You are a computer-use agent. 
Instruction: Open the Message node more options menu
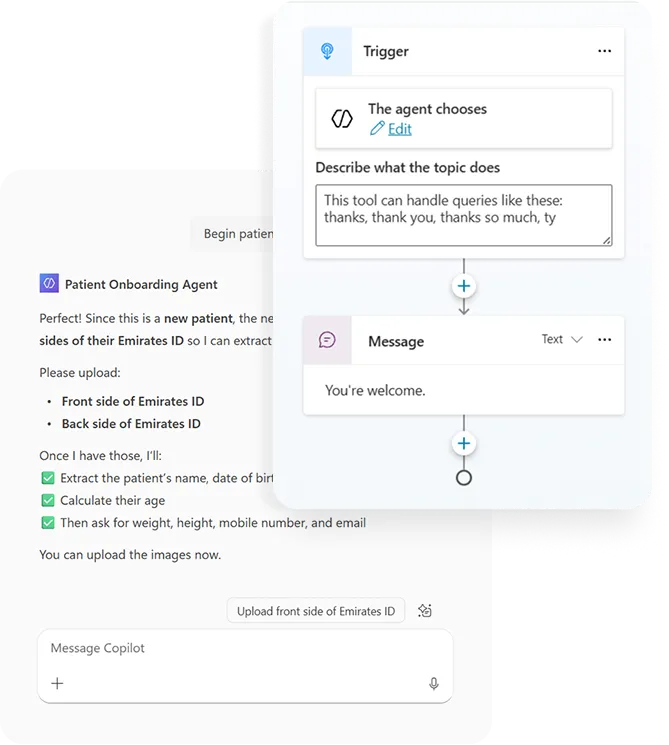604,339
